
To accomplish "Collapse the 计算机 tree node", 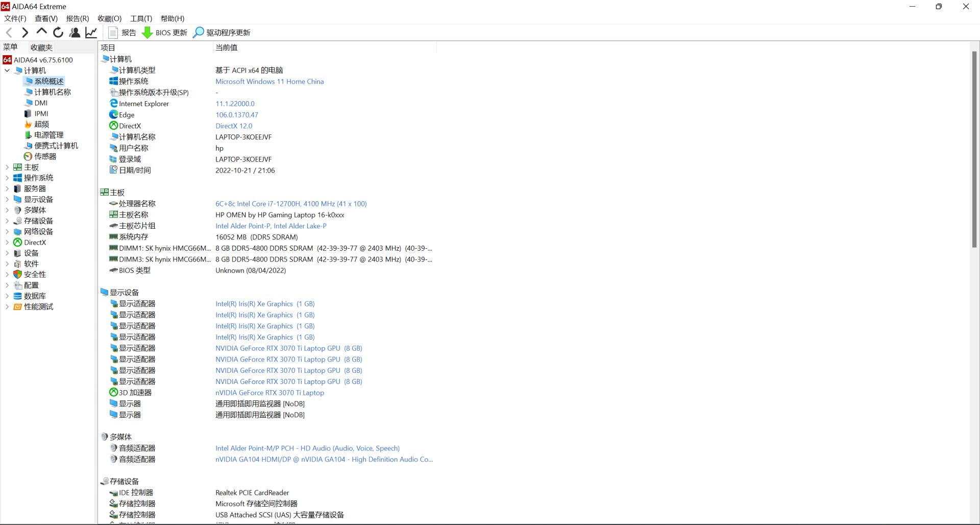I will coord(7,70).
